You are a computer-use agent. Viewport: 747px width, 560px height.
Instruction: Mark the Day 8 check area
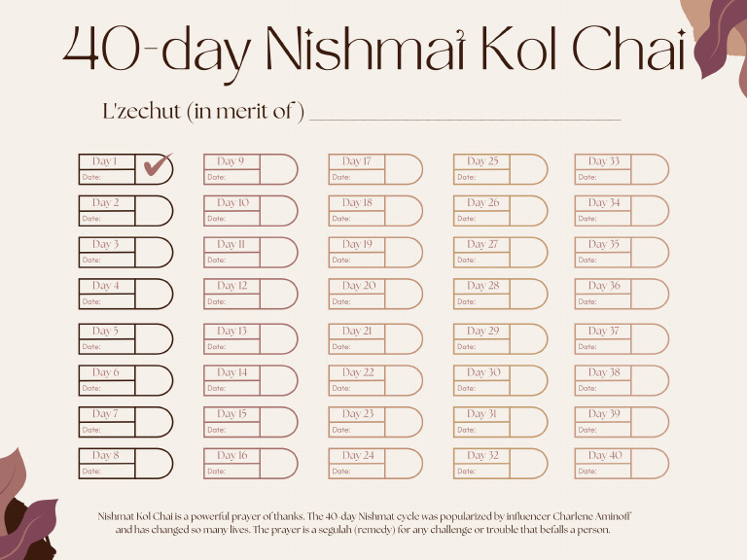coord(153,464)
